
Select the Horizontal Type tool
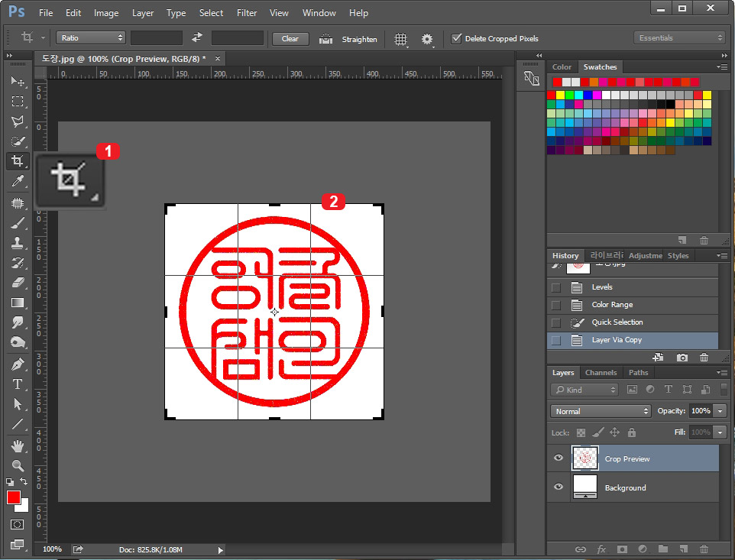(18, 384)
